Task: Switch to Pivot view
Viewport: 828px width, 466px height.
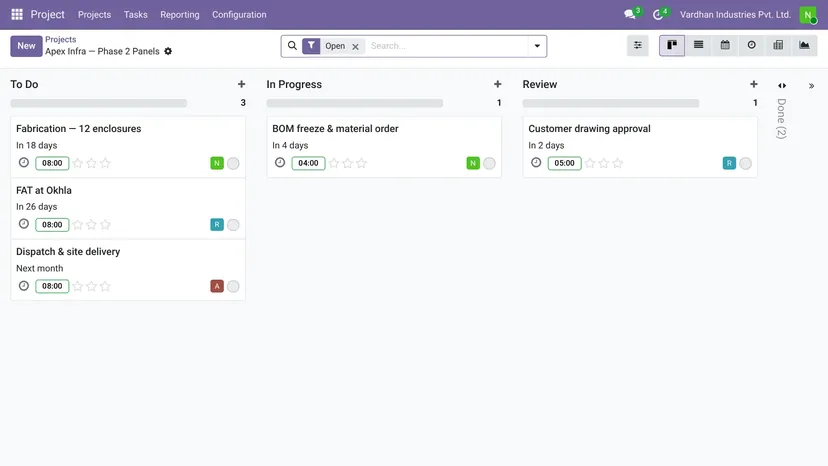Action: [x=778, y=45]
